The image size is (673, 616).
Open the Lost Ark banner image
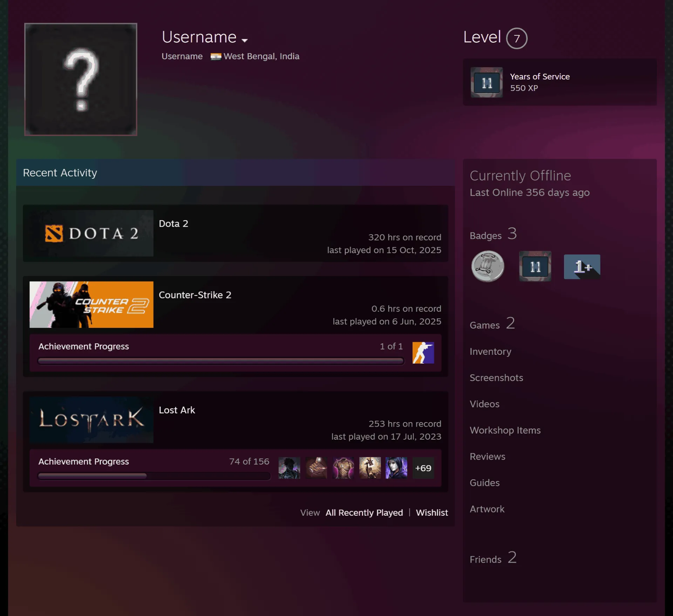91,420
